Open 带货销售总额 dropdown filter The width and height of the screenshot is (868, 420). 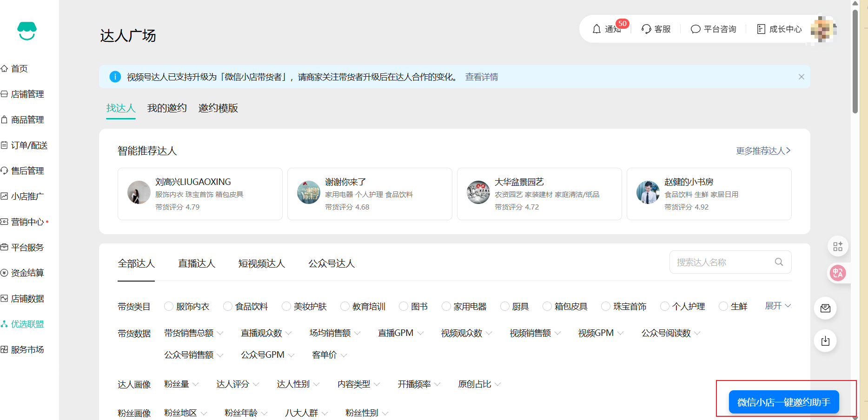click(194, 333)
